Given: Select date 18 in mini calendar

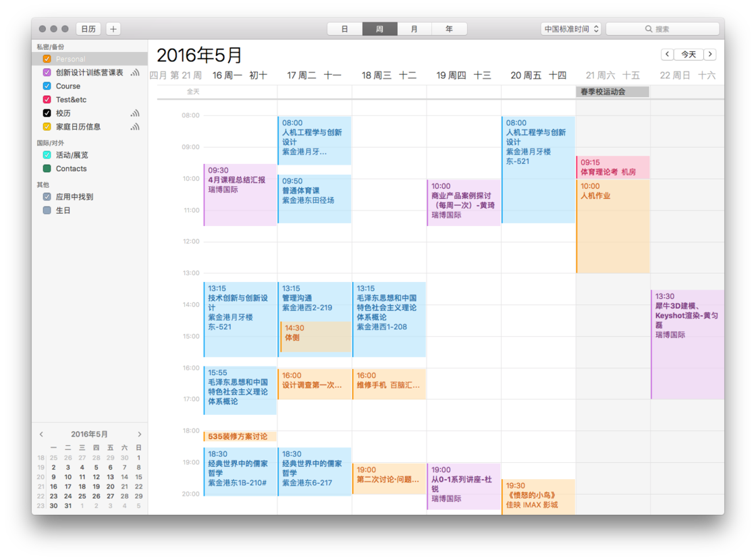Looking at the screenshot, I should (x=82, y=486).
